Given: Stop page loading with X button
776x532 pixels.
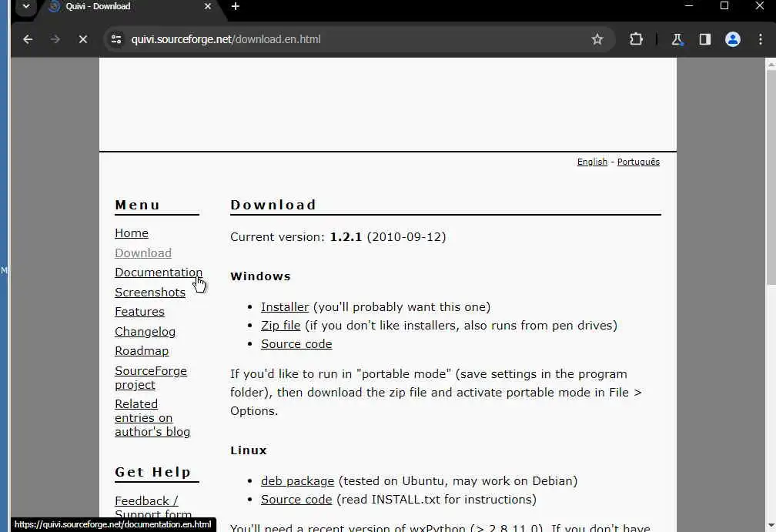Looking at the screenshot, I should point(82,39).
